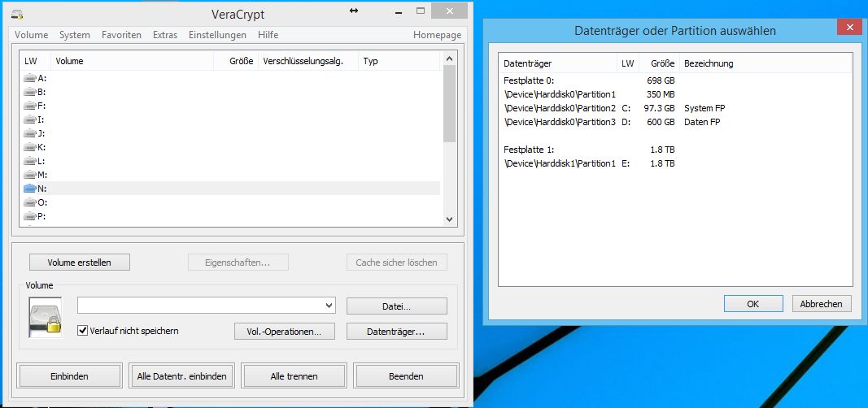This screenshot has height=408, width=868.
Task: Open Vol.-Operationen... button
Action: point(285,332)
